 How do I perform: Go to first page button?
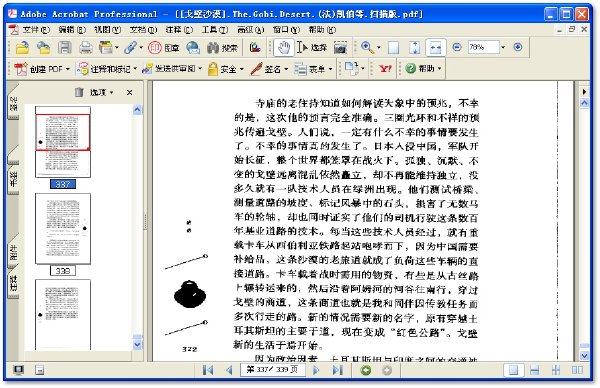coord(208,370)
